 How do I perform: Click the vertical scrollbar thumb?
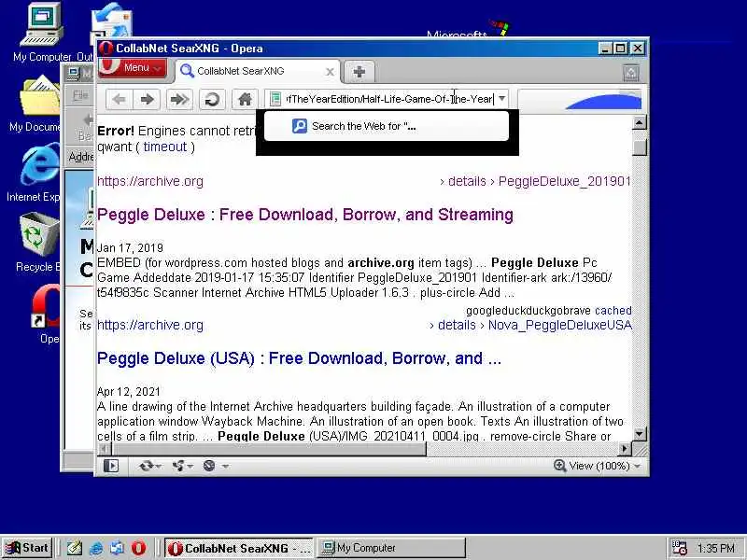[639, 147]
